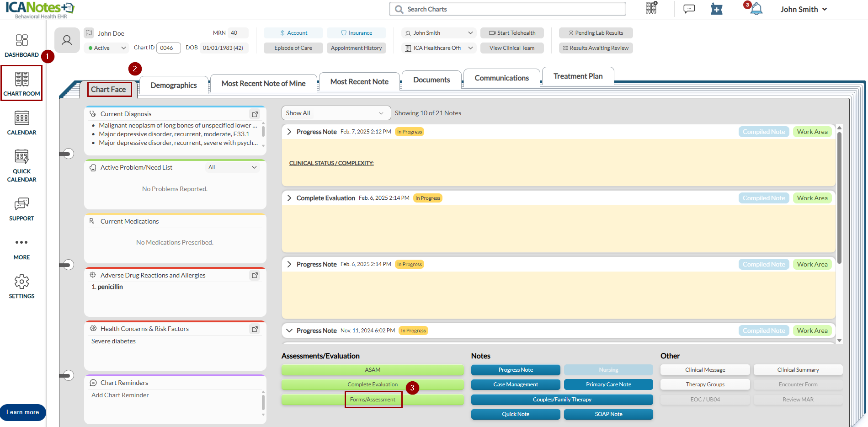Open Support from the sidebar
The image size is (868, 427).
point(21,209)
